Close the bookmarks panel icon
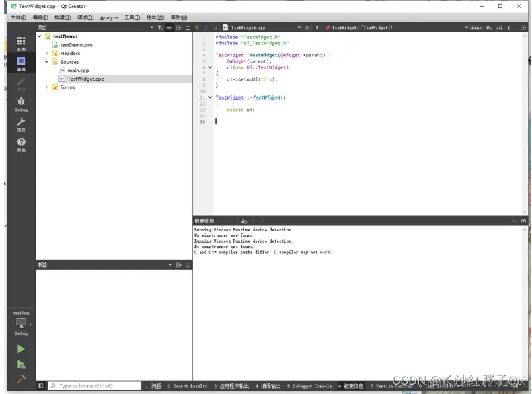Viewport: 532px width, 394px height. (188, 265)
